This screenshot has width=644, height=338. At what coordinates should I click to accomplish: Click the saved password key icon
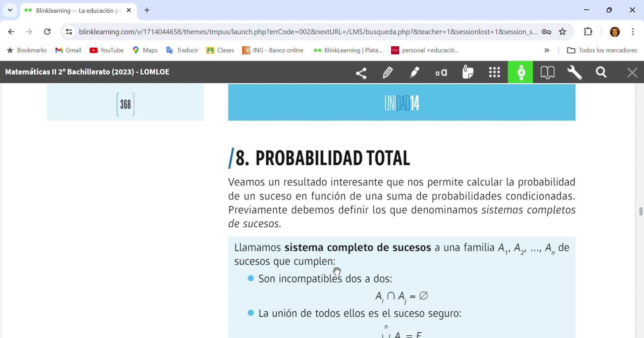[x=546, y=32]
